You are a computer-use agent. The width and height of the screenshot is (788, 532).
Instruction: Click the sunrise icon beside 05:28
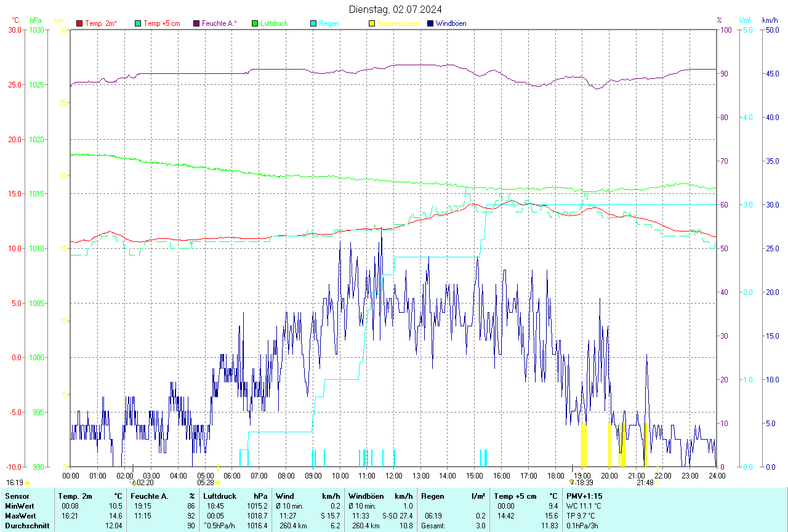point(218,483)
